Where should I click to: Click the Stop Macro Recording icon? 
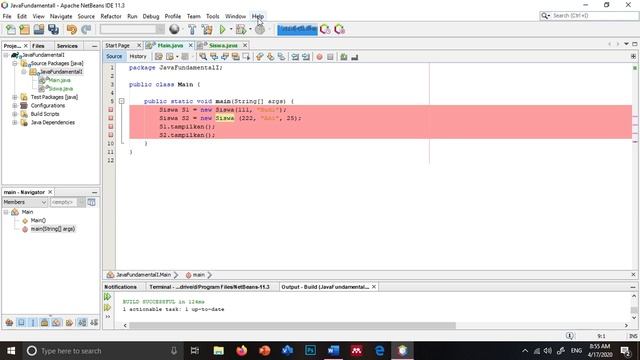[x=330, y=57]
